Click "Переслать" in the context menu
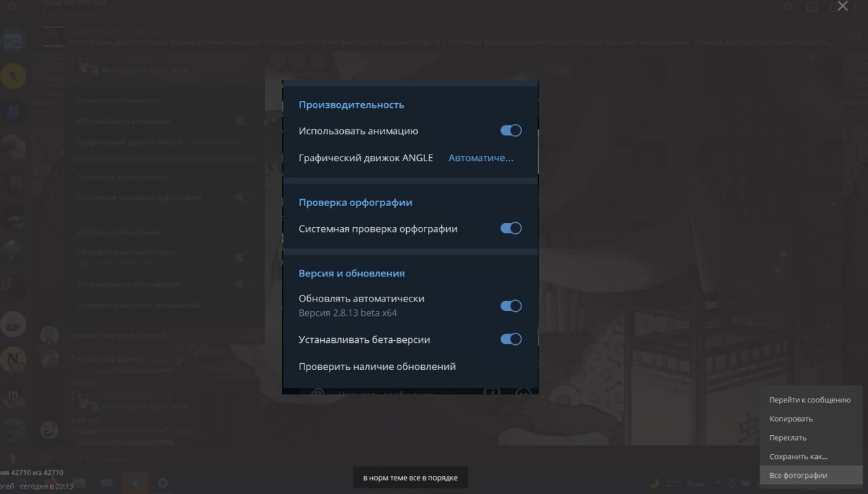 (x=810, y=438)
